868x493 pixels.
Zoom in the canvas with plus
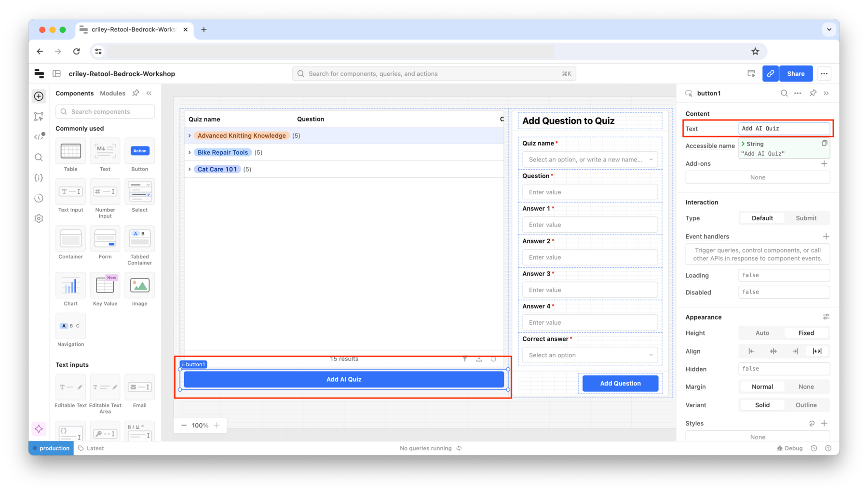217,426
